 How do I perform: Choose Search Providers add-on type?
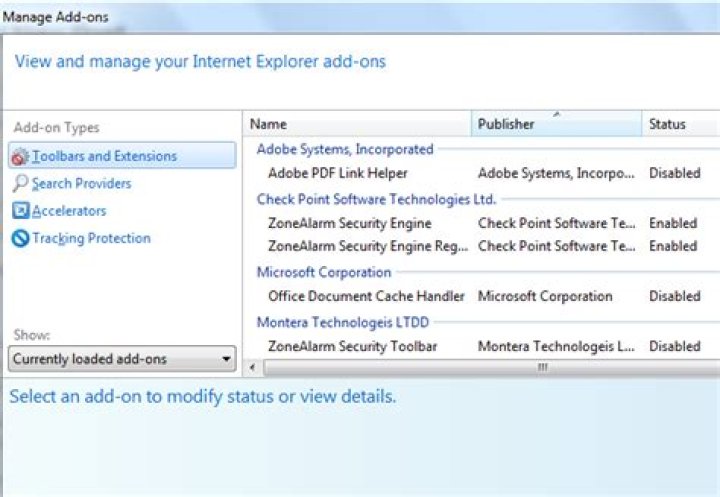tap(81, 184)
